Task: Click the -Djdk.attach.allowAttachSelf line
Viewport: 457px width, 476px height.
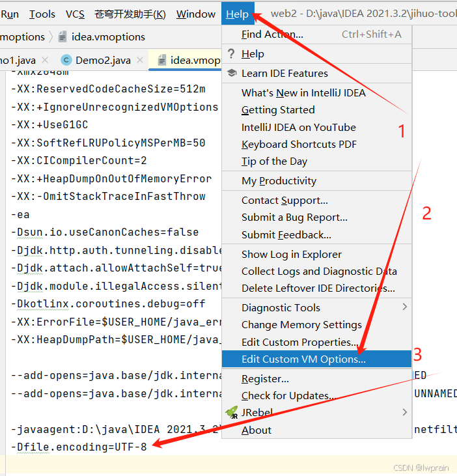Action: [116, 268]
